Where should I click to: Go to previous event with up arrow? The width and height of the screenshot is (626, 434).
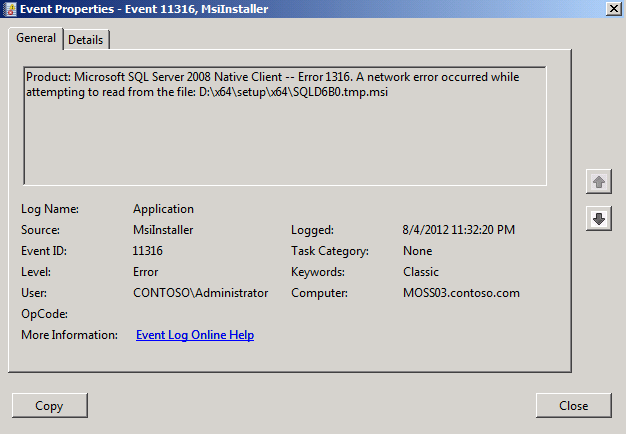click(598, 182)
